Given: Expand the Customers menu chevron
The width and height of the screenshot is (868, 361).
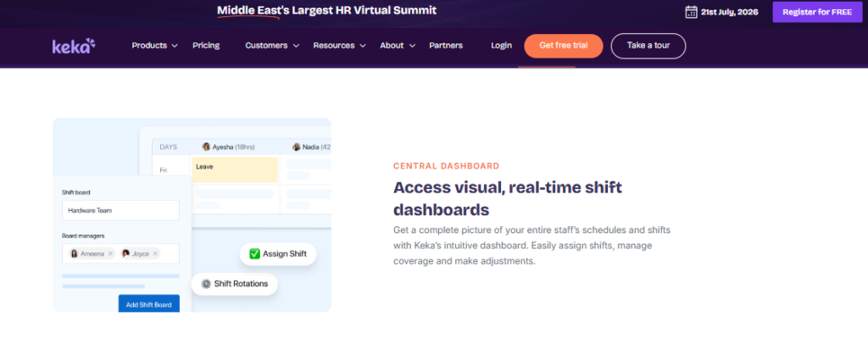Looking at the screenshot, I should (x=296, y=46).
